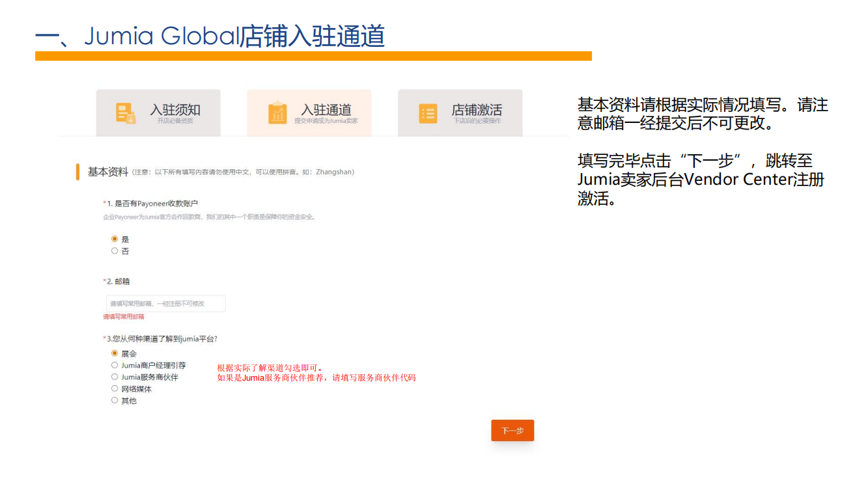Click question 2 邮箱 label
Viewport: 868px width, 488px height.
[117, 281]
